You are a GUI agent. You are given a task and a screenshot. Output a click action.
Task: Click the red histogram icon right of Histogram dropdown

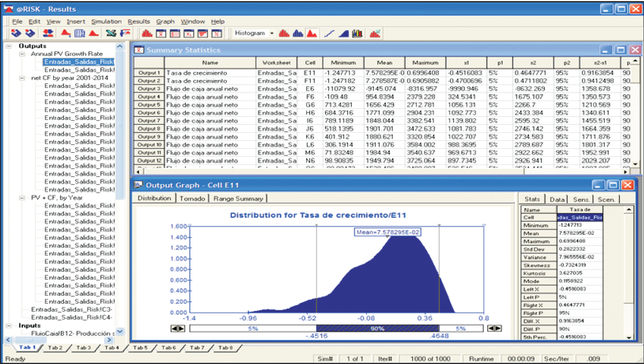[284, 34]
